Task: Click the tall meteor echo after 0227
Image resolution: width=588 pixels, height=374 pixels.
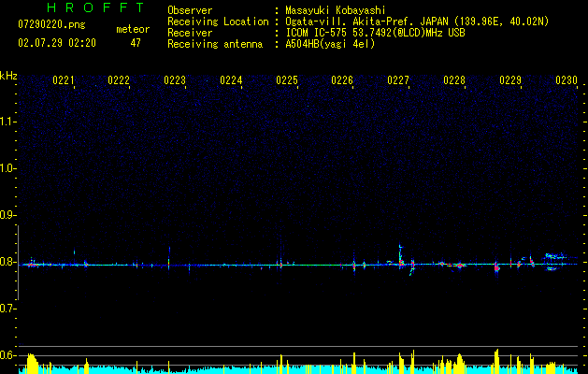Action: (400, 256)
